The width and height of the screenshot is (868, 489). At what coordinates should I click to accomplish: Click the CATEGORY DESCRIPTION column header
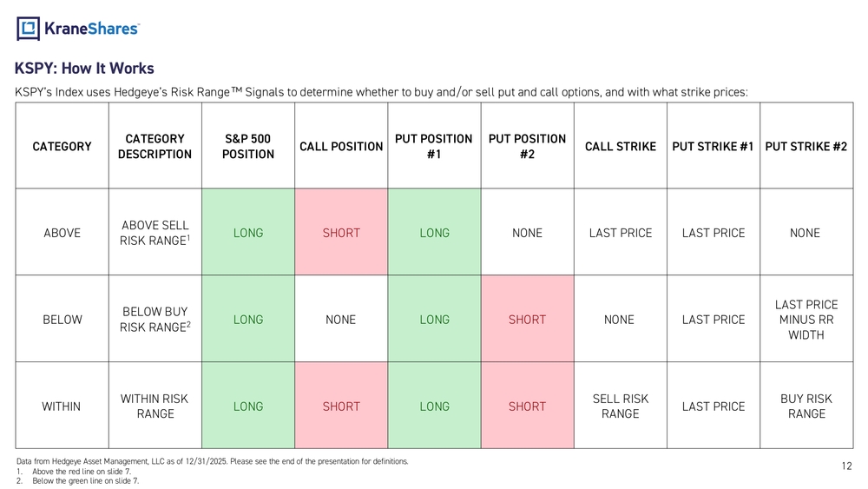155,146
